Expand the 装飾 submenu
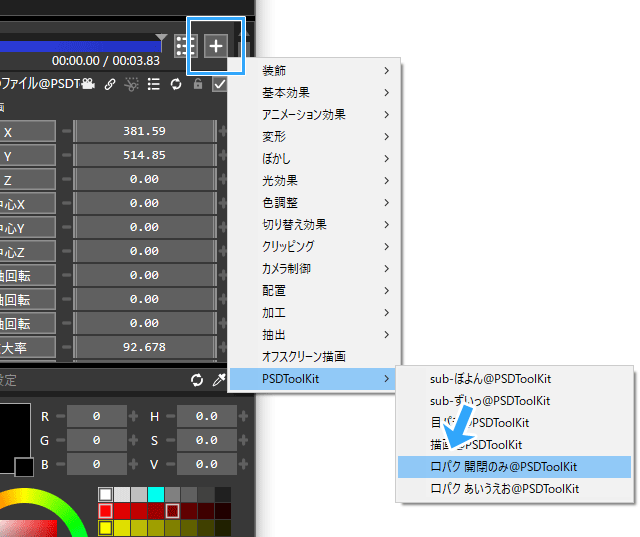 (314, 70)
